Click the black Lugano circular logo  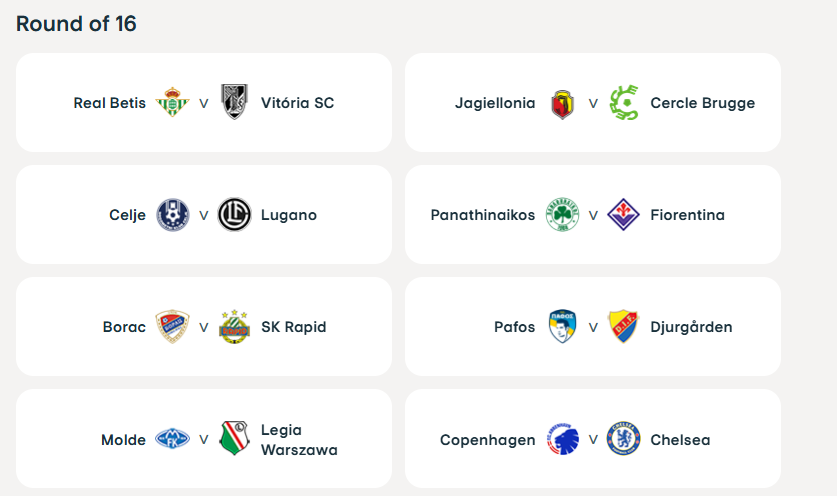tap(234, 215)
